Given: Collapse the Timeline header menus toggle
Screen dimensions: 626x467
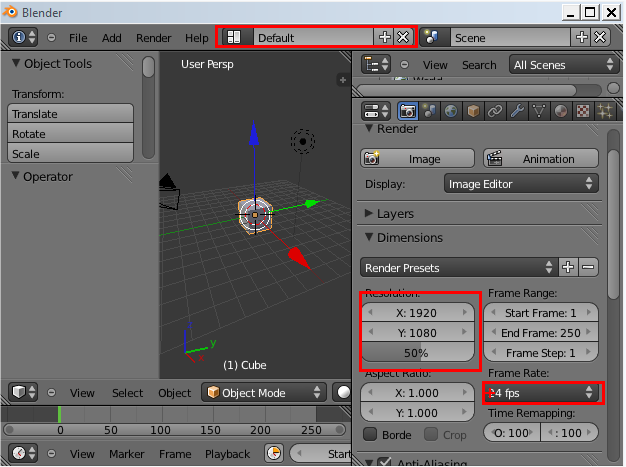Looking at the screenshot, I should (51, 454).
